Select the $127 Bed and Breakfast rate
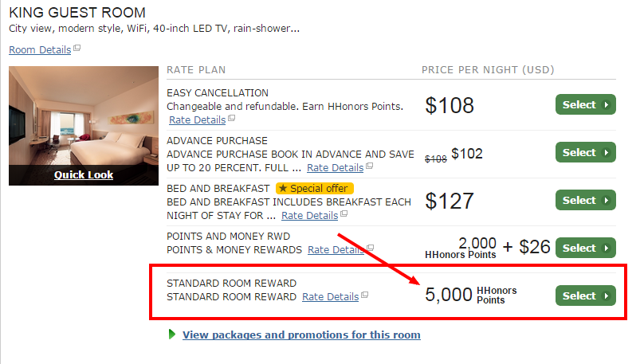This screenshot has height=364, width=644. (x=585, y=200)
